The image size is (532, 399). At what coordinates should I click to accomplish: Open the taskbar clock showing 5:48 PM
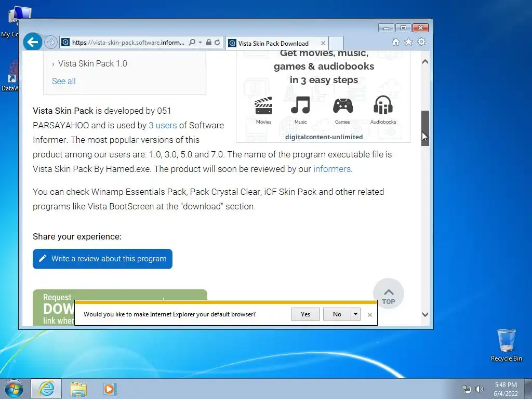pyautogui.click(x=506, y=389)
